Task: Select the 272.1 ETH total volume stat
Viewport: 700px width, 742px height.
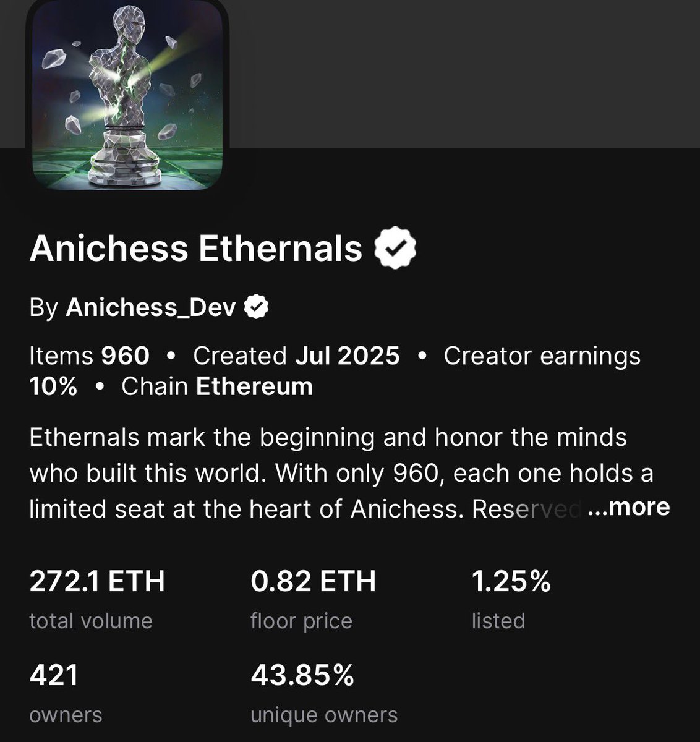Action: [x=97, y=581]
